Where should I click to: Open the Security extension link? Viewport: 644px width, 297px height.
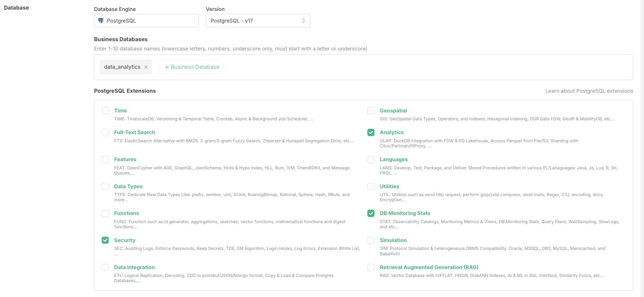125,240
